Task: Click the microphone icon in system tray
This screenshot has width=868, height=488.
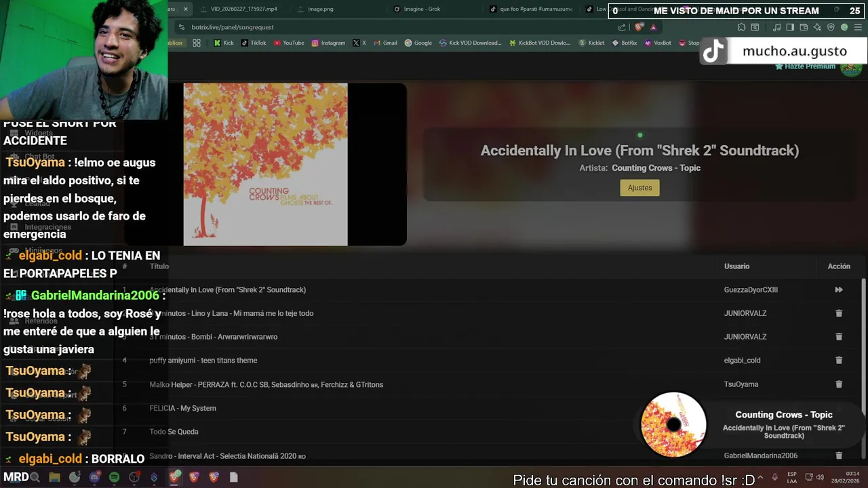Action: point(774,477)
